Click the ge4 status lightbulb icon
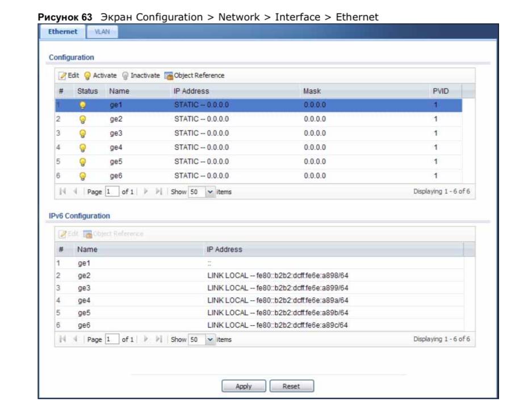This screenshot has height=403, width=532. [82, 148]
